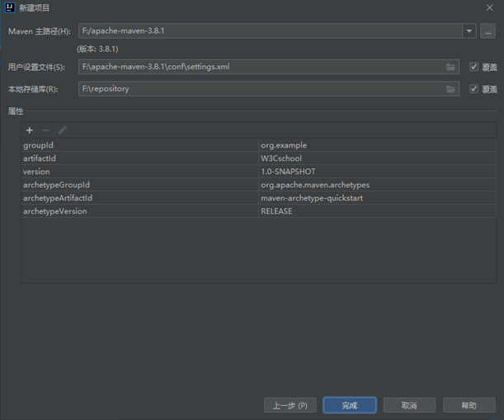Click the 本地存储库 path field
This screenshot has height=420, width=504.
coord(260,88)
